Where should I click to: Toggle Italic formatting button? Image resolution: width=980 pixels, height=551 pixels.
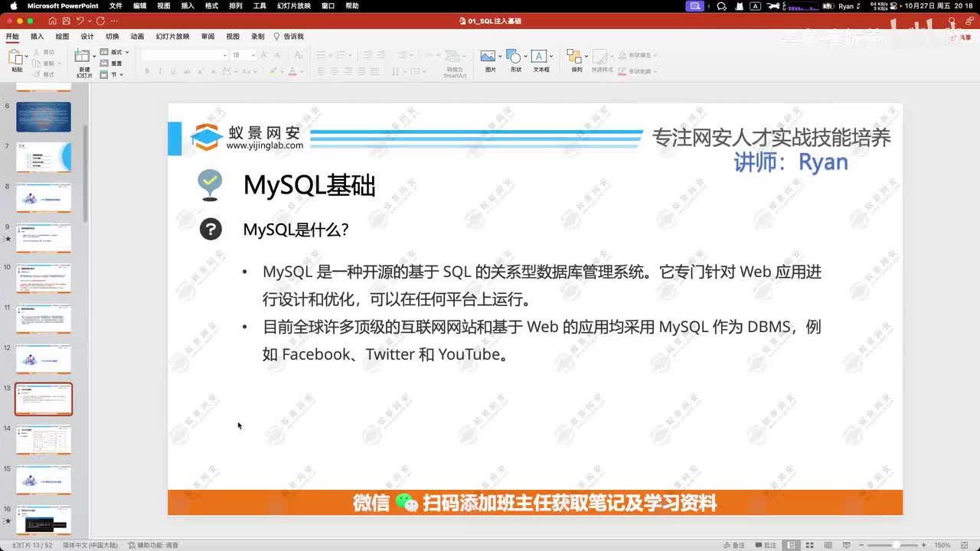coord(160,71)
